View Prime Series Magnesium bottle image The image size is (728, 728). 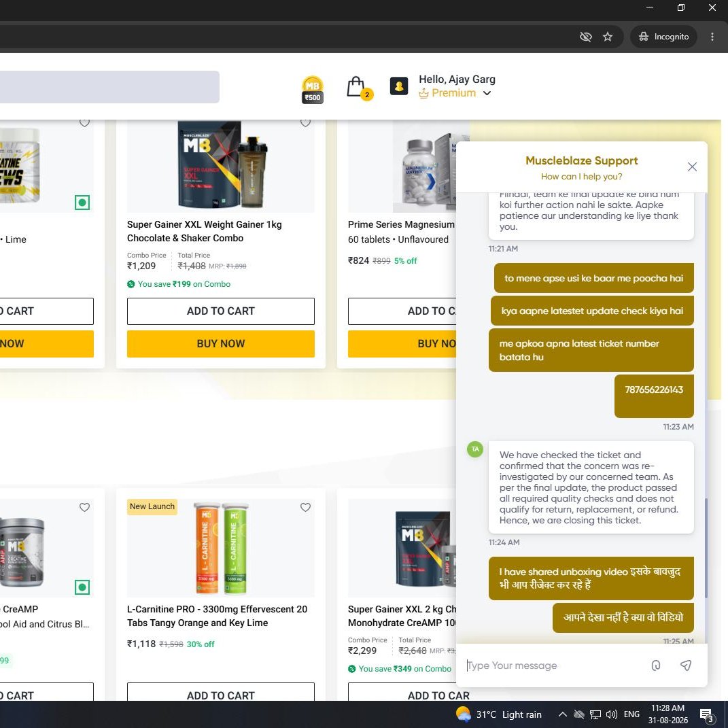click(425, 167)
